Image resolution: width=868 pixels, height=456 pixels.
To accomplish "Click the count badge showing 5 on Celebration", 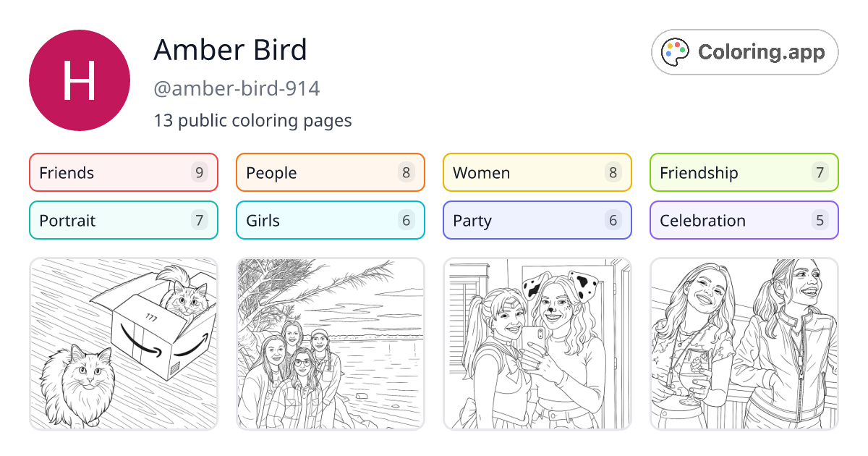I will [x=820, y=220].
